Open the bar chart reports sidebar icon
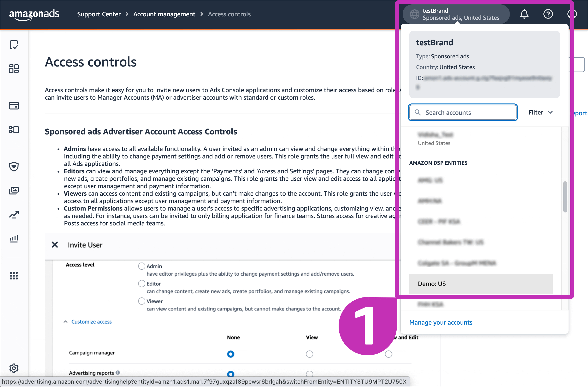This screenshot has width=588, height=387. [14, 238]
